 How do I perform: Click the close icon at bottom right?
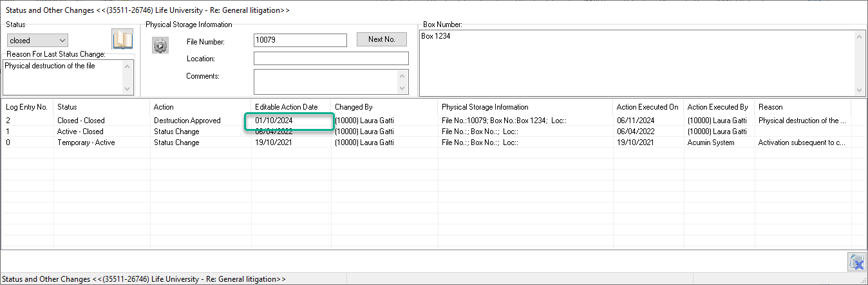coord(856,262)
